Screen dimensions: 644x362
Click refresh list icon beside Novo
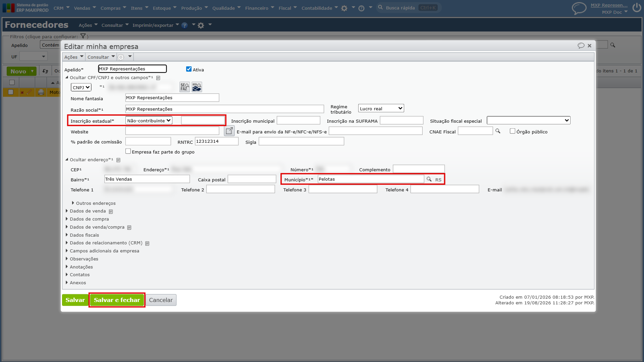[x=45, y=71]
